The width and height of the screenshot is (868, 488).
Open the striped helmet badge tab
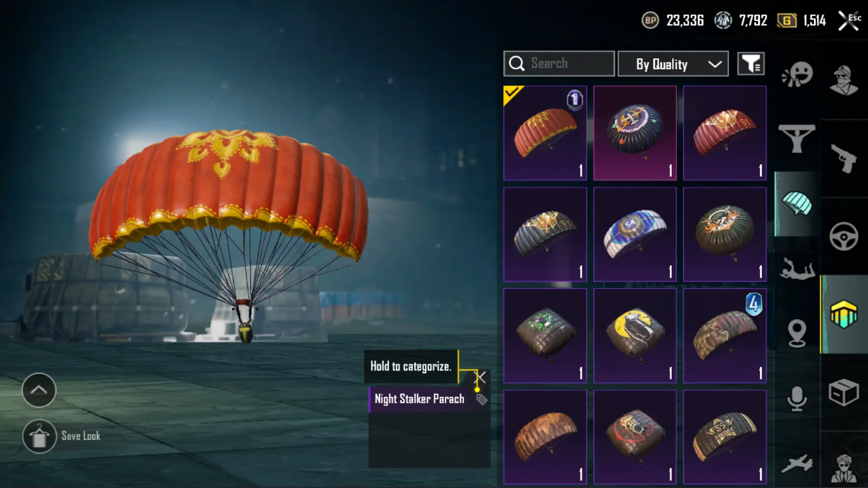pyautogui.click(x=844, y=314)
